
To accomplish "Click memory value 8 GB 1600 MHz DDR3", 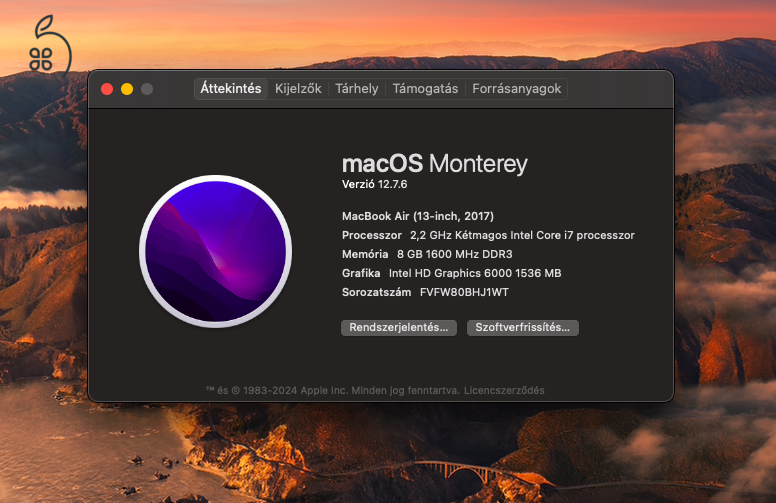I will (454, 254).
